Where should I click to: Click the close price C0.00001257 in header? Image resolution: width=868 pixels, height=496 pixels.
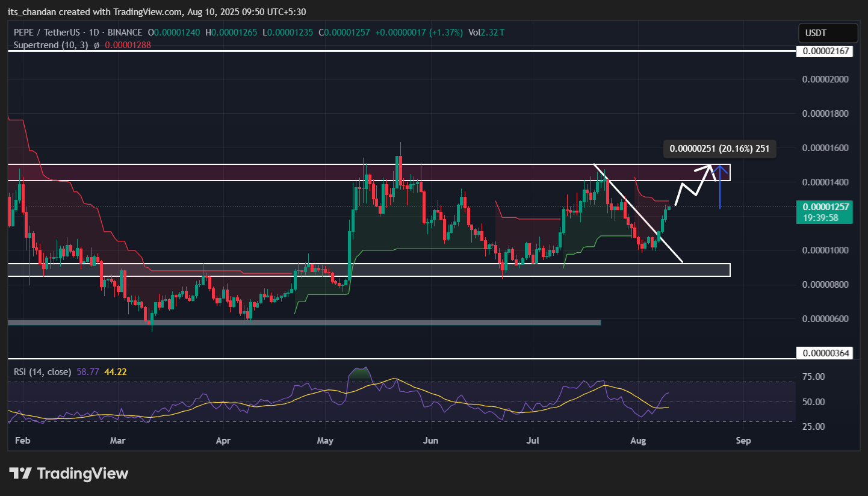coord(344,33)
